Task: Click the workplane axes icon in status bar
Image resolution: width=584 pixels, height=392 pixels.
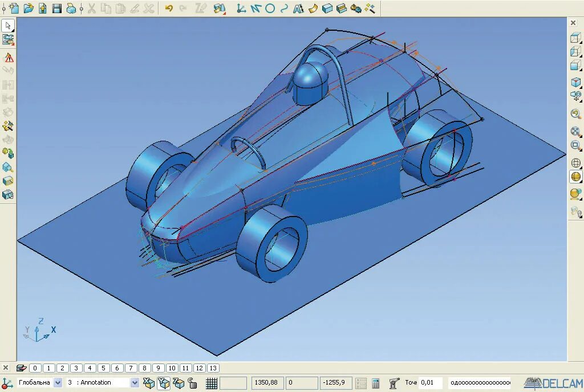Action: (7, 383)
